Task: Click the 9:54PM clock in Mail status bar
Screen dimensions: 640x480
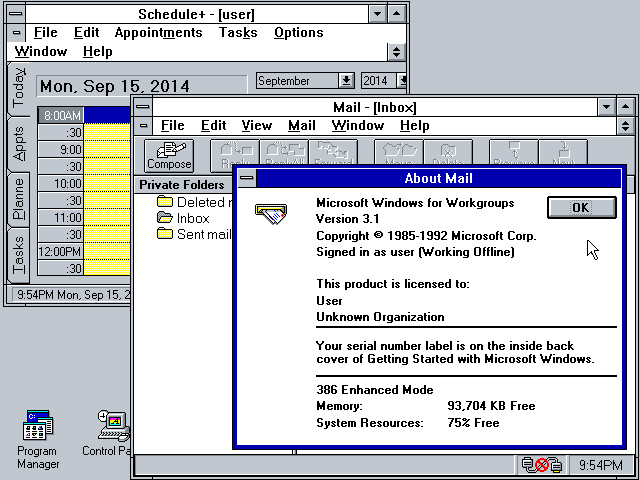Action: pos(600,465)
